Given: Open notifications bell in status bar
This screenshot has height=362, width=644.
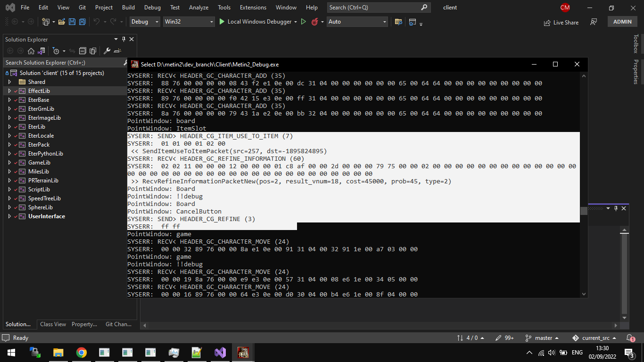Looking at the screenshot, I should (x=630, y=338).
